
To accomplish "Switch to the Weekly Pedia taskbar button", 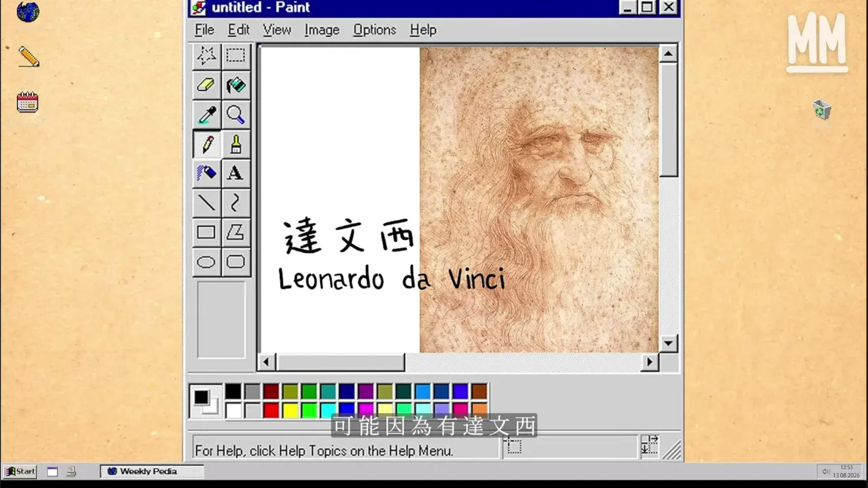I will click(x=152, y=471).
